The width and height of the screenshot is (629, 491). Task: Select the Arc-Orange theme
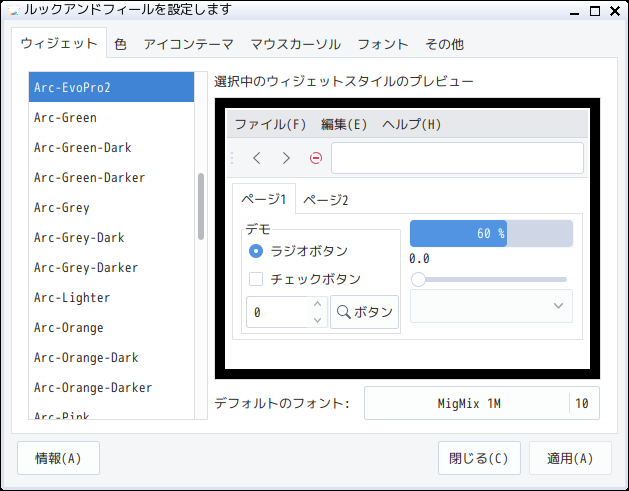click(112, 328)
